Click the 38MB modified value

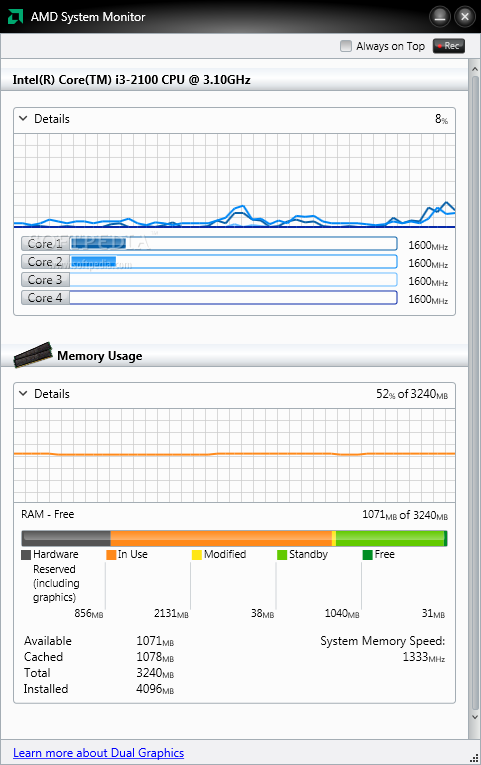coord(262,613)
